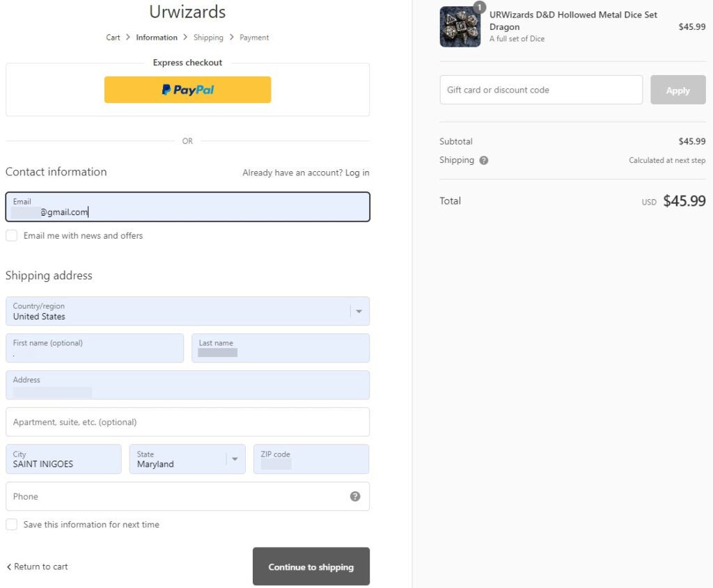Pay with the PayPal express button
Image resolution: width=713 pixels, height=588 pixels.
(x=187, y=90)
